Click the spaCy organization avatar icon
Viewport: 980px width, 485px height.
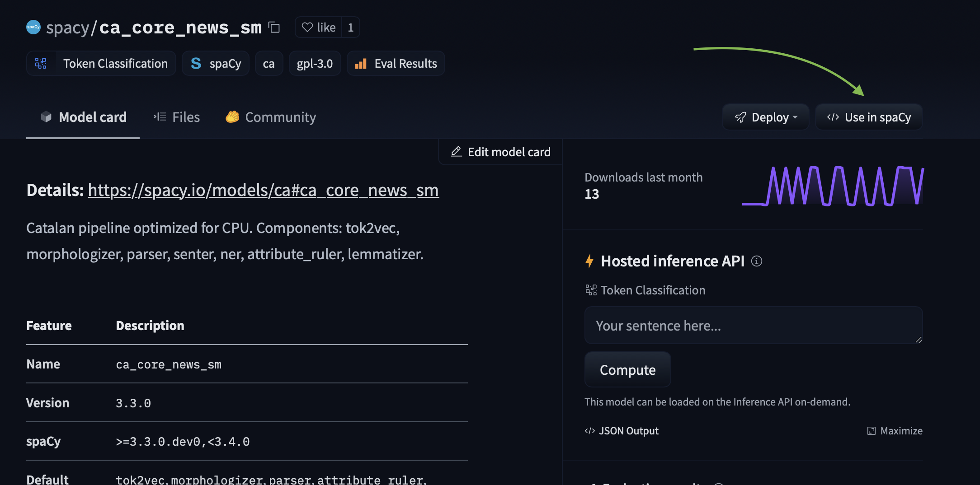(33, 28)
